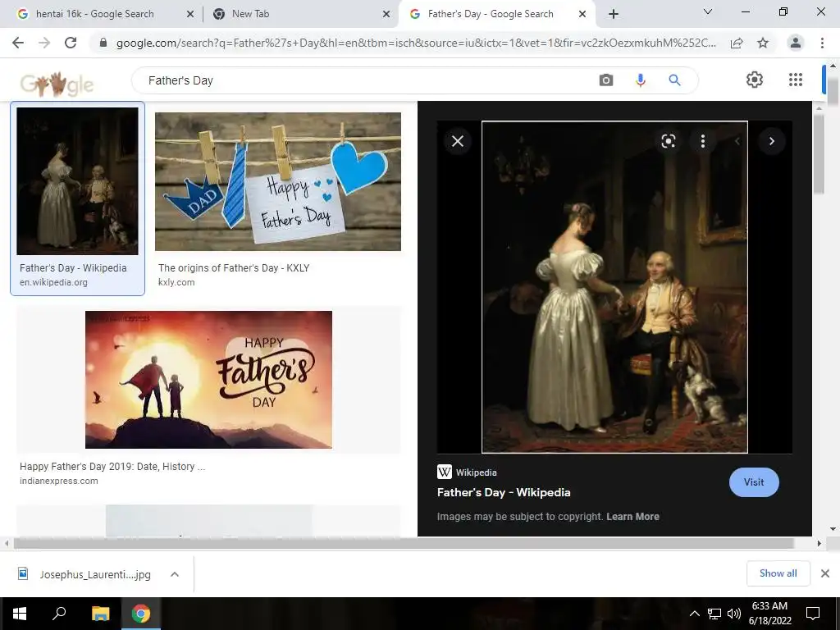Screen dimensions: 840x630
Task: Open File Explorer from taskbar
Action: [100, 614]
